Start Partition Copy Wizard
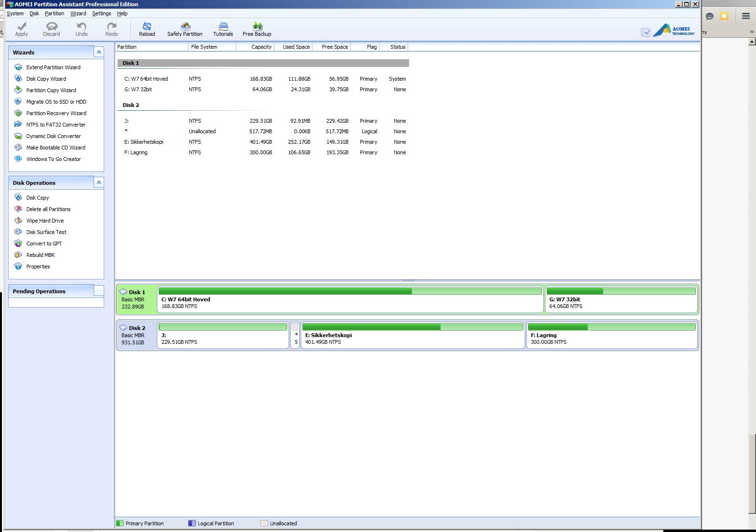This screenshot has width=756, height=532. coord(51,90)
